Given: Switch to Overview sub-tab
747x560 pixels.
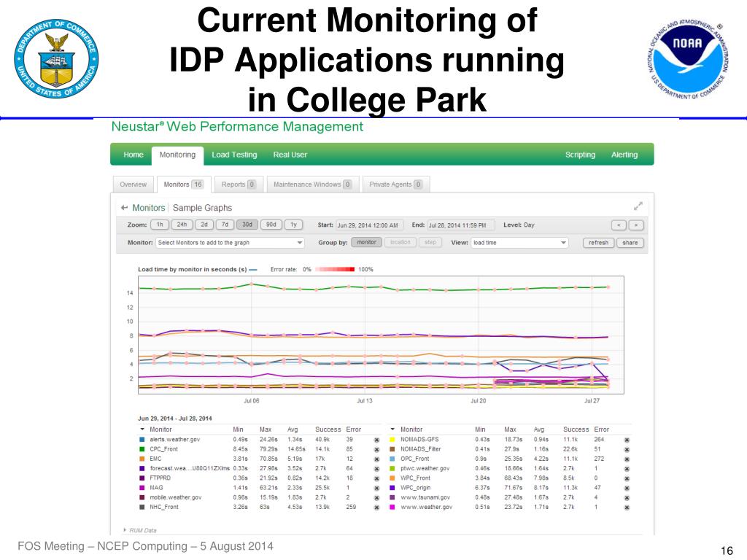Looking at the screenshot, I should [x=133, y=184].
